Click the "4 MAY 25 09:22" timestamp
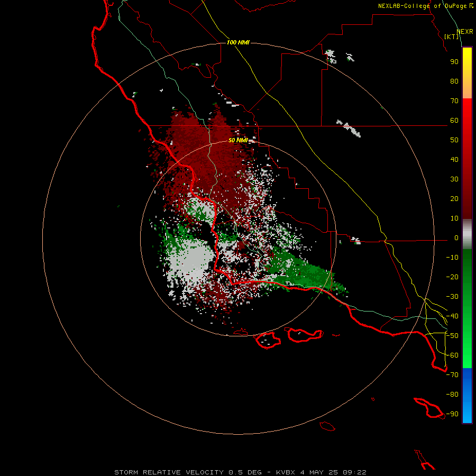The image size is (476, 476). point(333,472)
